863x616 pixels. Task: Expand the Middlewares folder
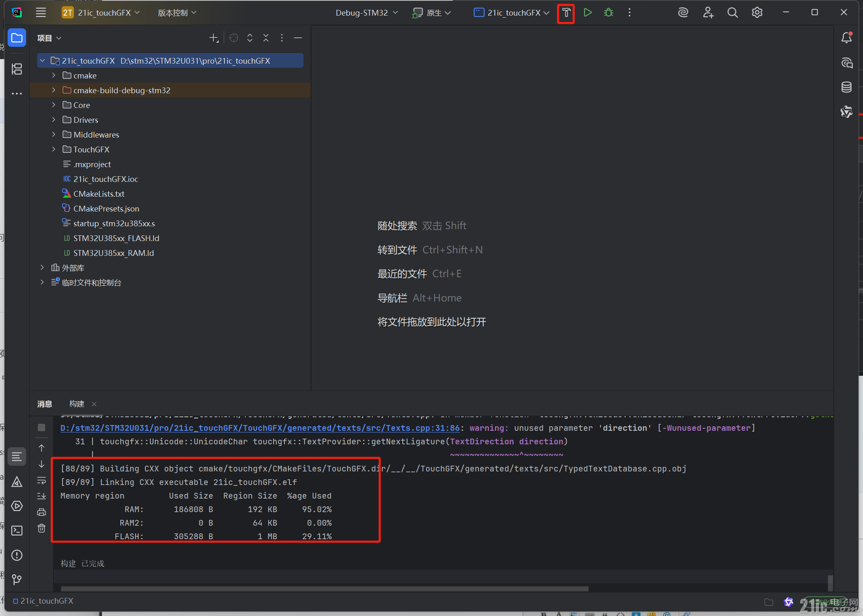pos(53,135)
